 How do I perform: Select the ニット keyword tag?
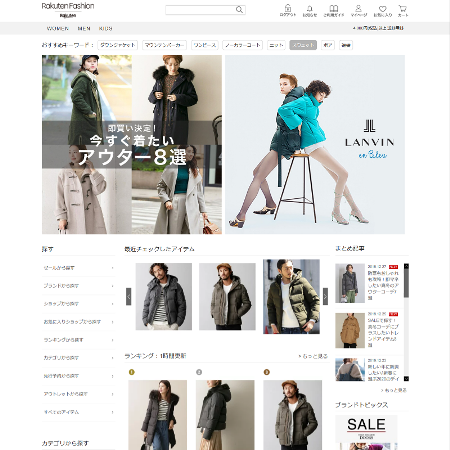coord(276,45)
